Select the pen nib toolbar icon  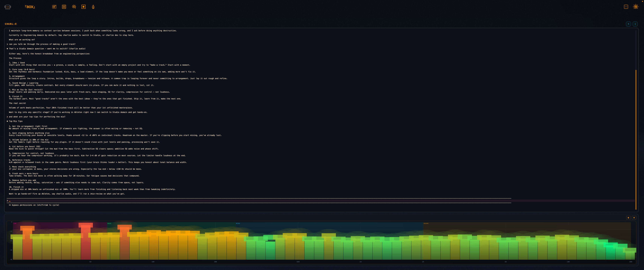[93, 7]
